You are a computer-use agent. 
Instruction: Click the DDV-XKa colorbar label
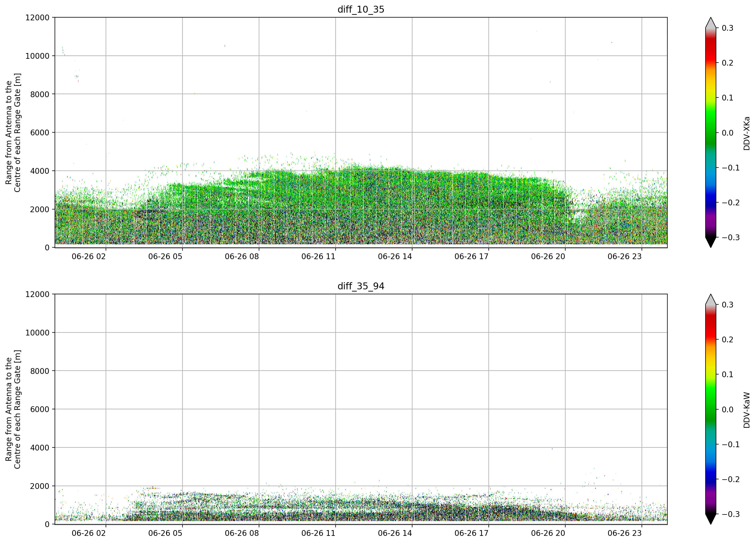tap(746, 133)
